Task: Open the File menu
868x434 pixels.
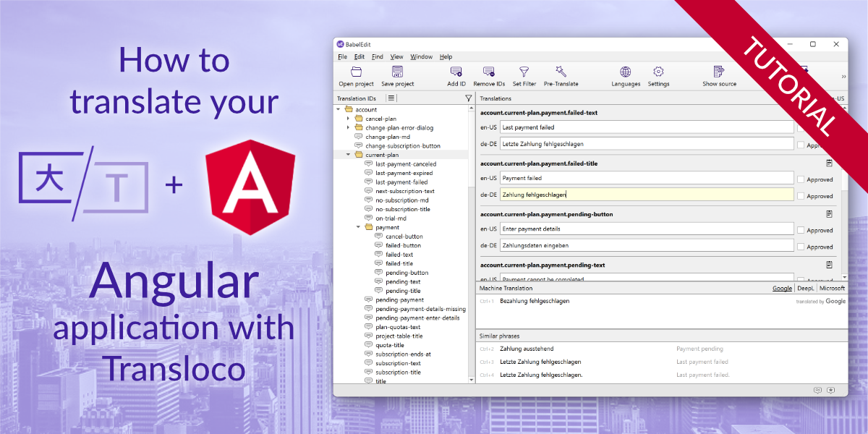Action: pos(343,56)
